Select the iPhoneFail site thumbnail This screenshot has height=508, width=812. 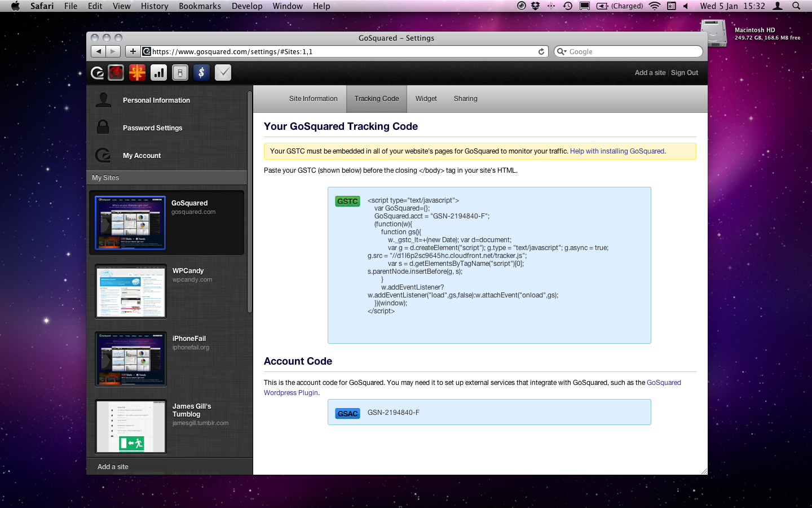[x=130, y=359]
